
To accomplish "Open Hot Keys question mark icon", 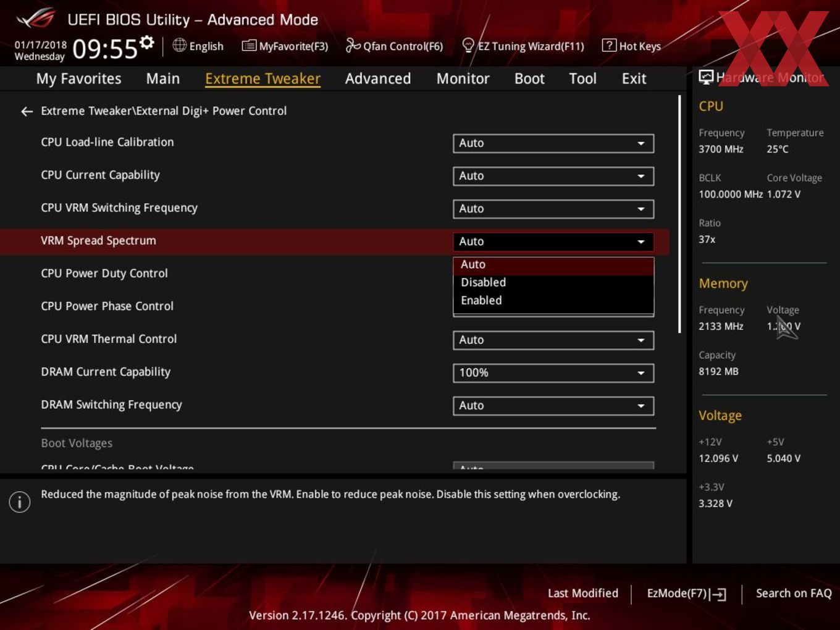I will (609, 45).
